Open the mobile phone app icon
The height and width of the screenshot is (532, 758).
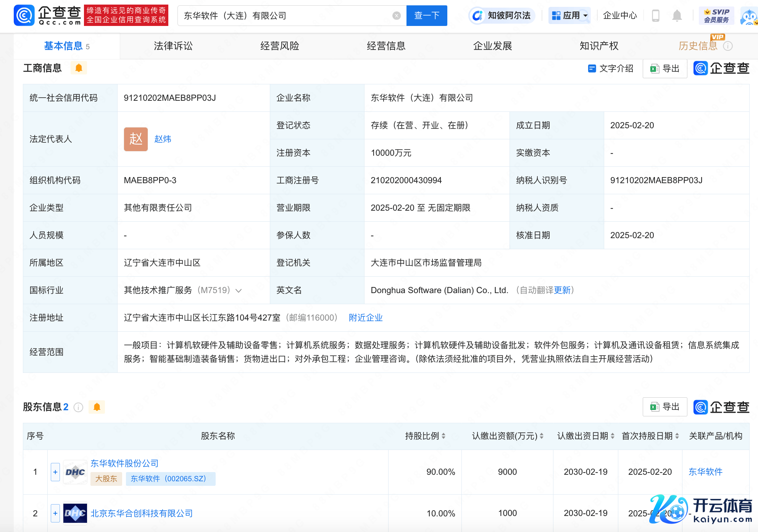[655, 16]
